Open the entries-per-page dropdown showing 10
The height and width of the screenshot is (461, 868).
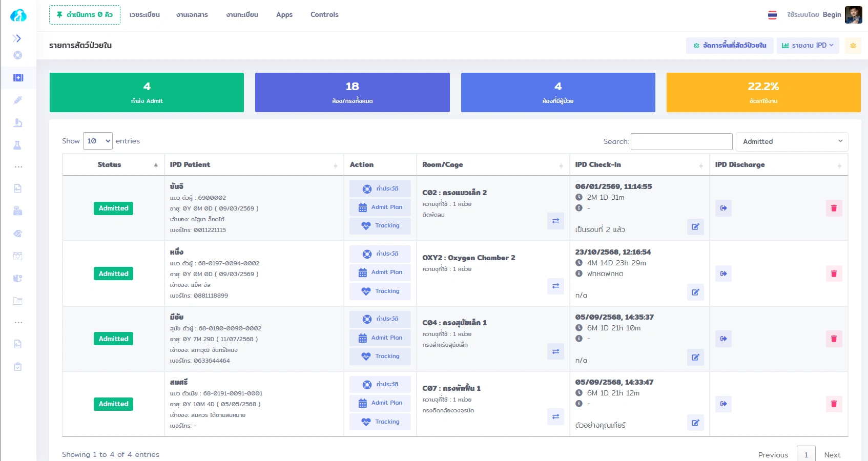(x=98, y=141)
